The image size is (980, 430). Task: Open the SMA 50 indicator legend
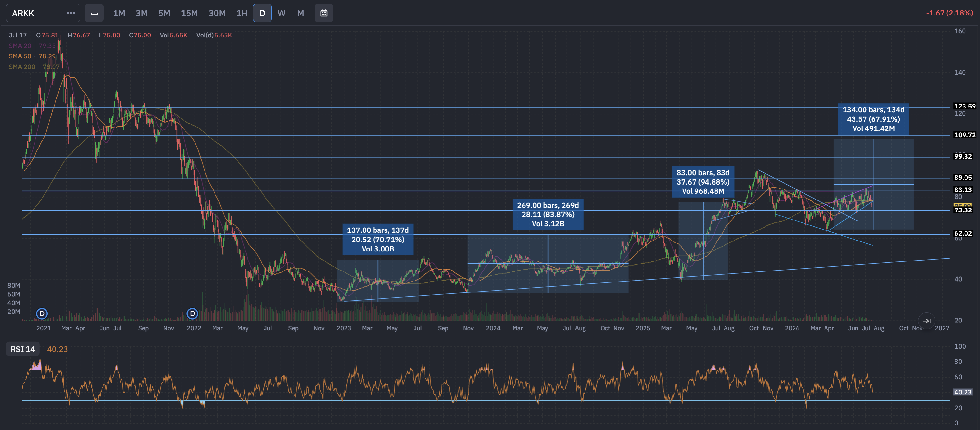[x=32, y=56]
